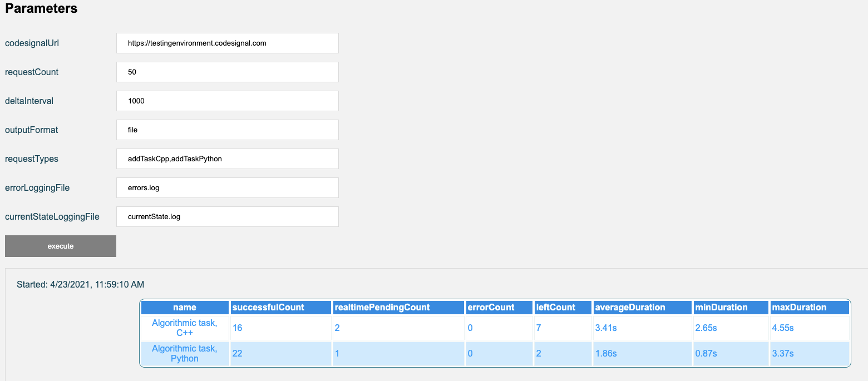Click the errorCount column header
This screenshot has height=381, width=868.
(x=499, y=307)
